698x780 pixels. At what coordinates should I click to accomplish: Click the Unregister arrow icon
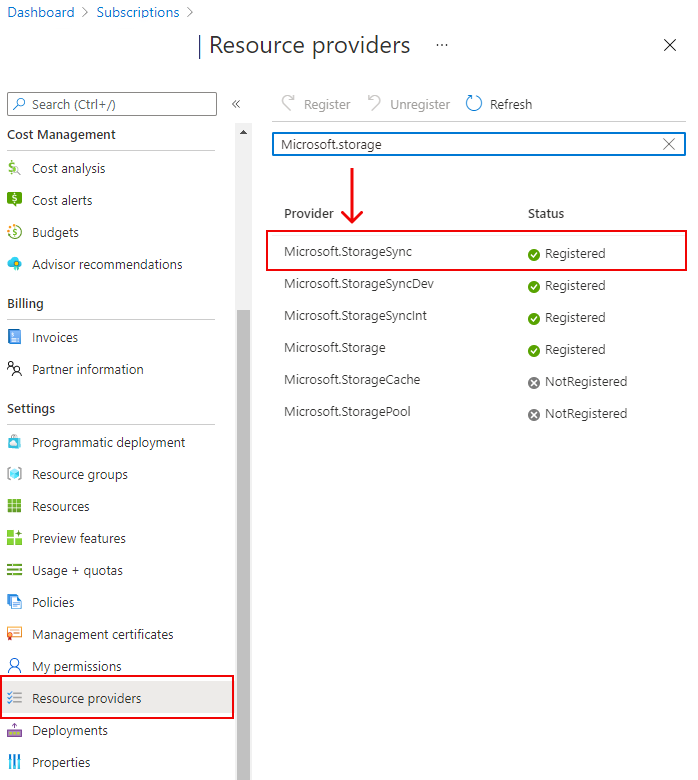(374, 103)
